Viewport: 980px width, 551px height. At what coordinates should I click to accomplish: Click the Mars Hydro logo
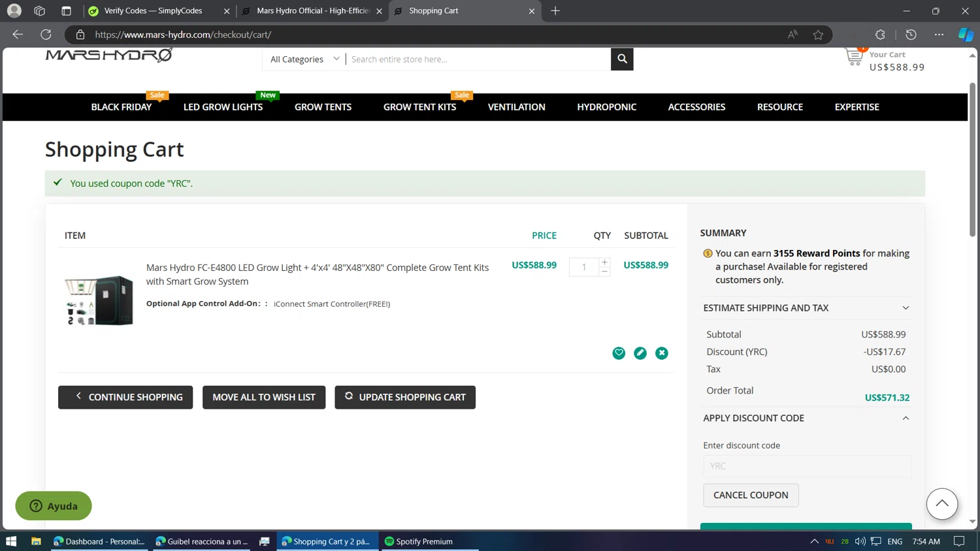pyautogui.click(x=109, y=55)
